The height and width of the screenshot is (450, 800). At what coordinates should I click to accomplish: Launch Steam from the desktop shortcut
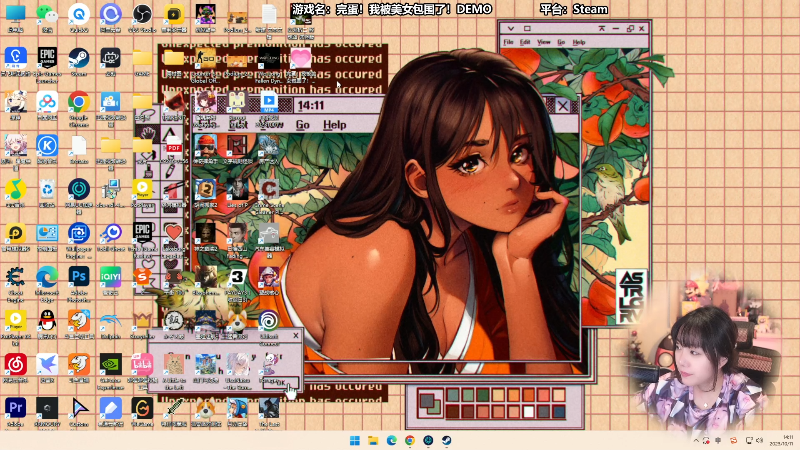79,58
